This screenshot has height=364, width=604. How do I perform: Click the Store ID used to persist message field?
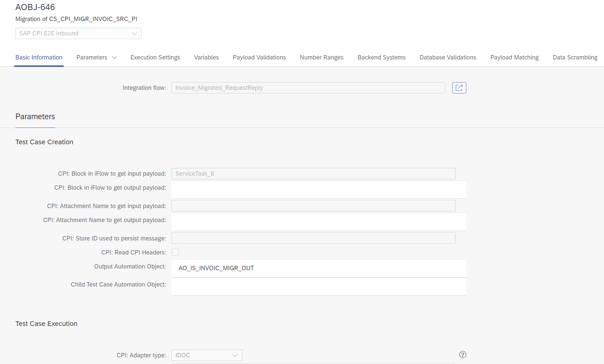(x=313, y=238)
